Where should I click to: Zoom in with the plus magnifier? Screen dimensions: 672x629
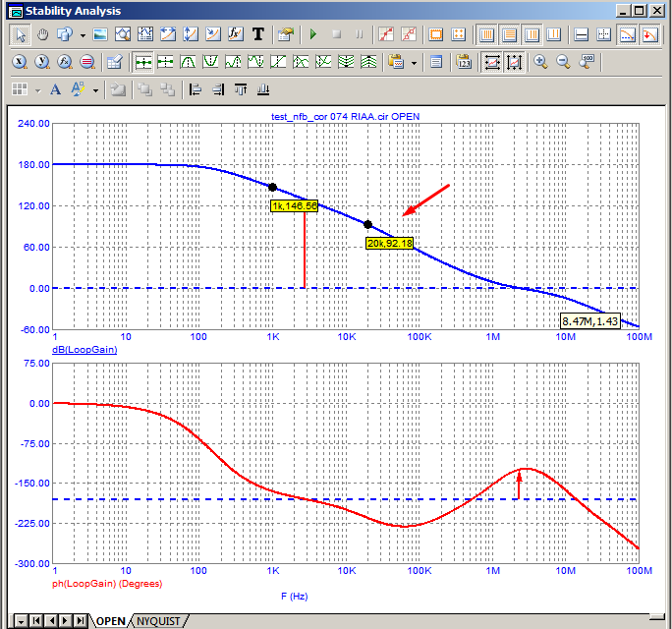(541, 62)
